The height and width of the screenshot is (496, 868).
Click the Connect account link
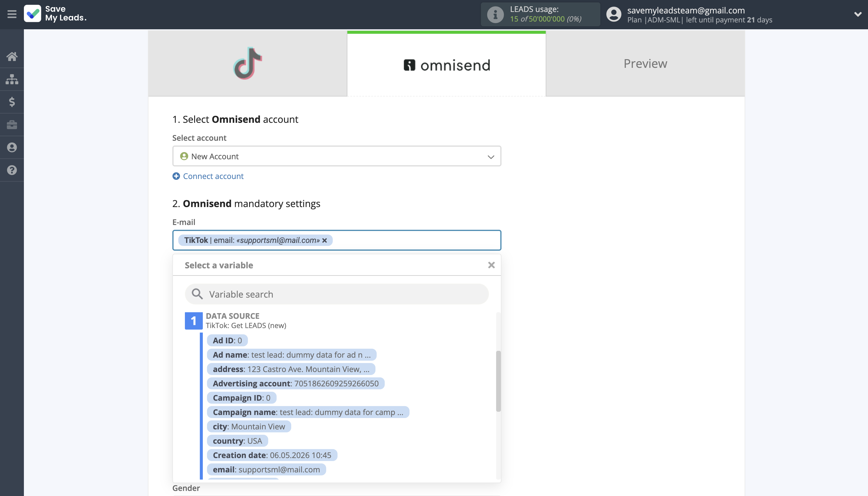213,176
